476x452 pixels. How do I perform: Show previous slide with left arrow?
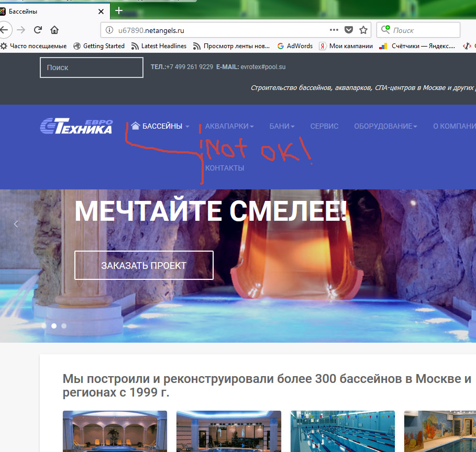click(x=16, y=224)
